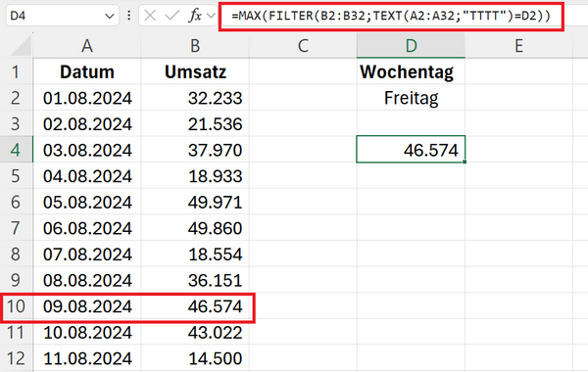The image size is (588, 372).
Task: Select cell D2 containing Freitag
Action: click(411, 98)
